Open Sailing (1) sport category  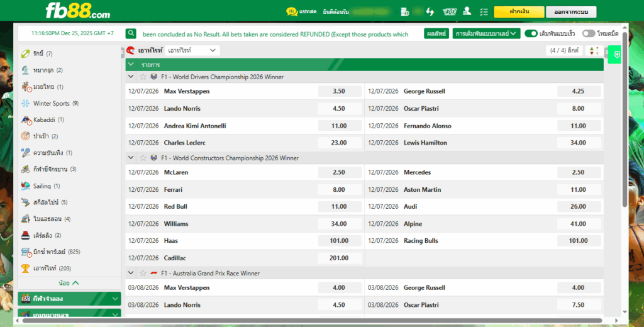(47, 186)
